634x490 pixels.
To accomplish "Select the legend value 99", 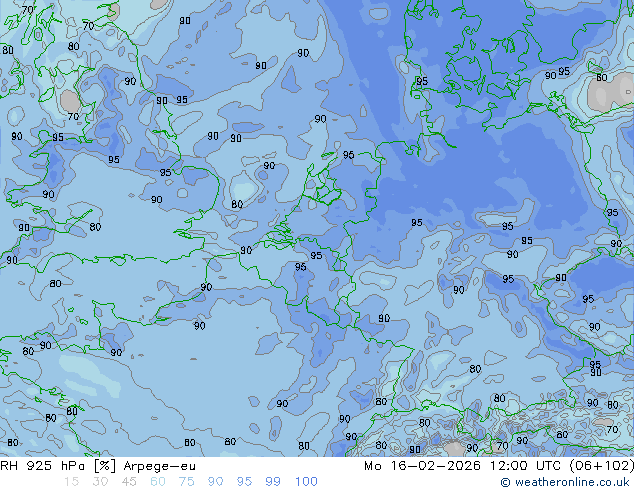I will (x=273, y=482).
